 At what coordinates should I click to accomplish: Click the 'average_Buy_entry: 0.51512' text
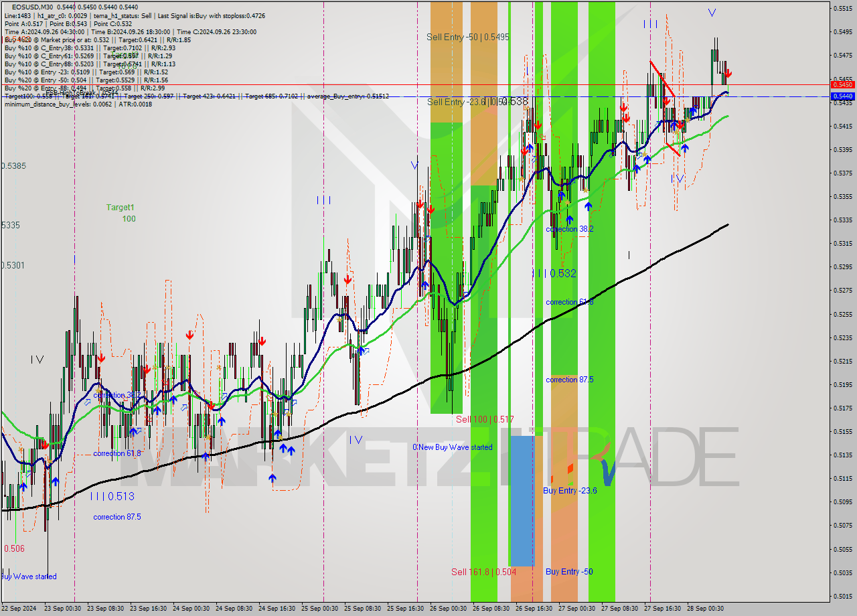point(349,96)
